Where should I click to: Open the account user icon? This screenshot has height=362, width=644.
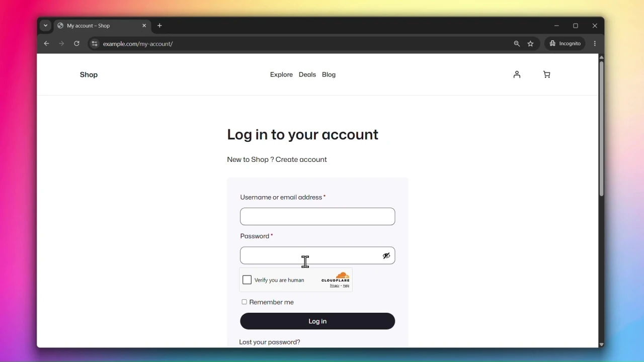[x=517, y=74]
